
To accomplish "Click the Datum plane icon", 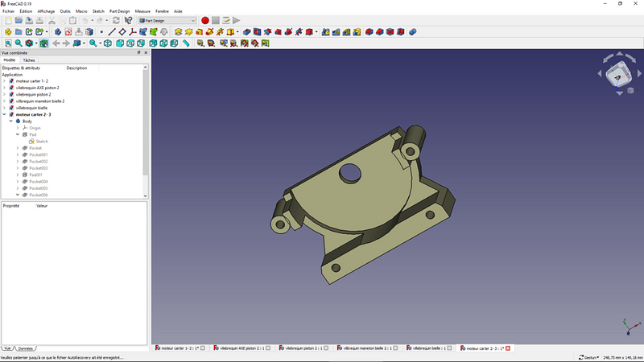I will (122, 32).
